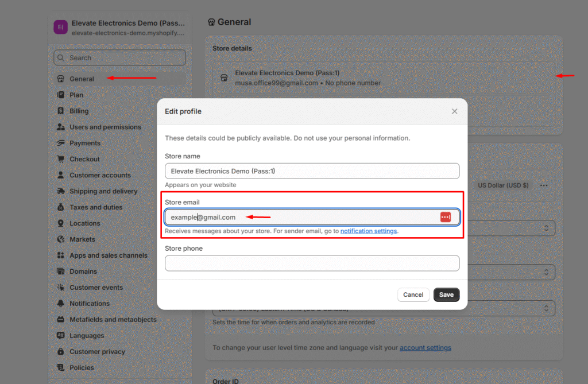This screenshot has height=384, width=588.
Task: Click the empty Store phone input field
Action: pos(312,263)
